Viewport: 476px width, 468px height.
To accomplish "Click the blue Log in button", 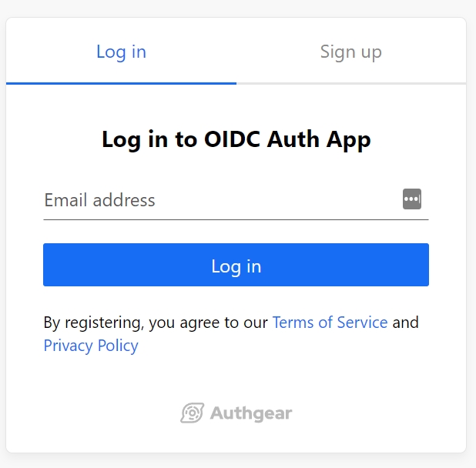I will [236, 265].
